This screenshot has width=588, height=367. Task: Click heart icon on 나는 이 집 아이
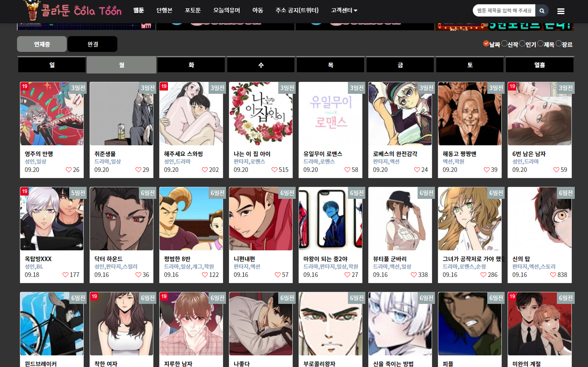click(x=275, y=170)
